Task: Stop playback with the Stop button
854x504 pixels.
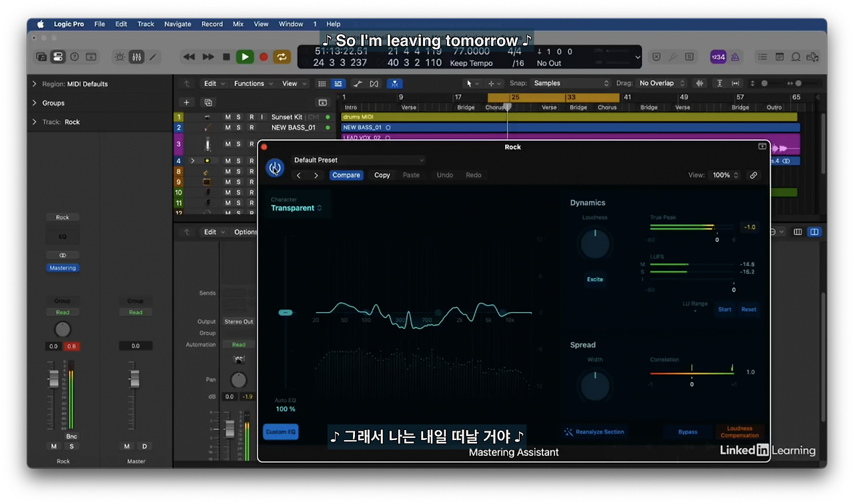Action: pos(226,57)
